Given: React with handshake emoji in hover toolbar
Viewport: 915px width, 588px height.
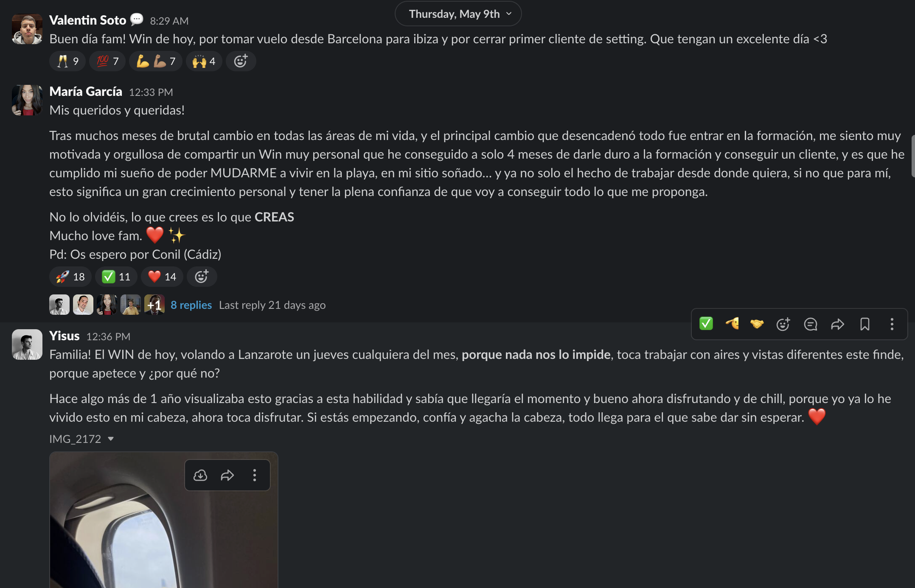Looking at the screenshot, I should [x=757, y=324].
